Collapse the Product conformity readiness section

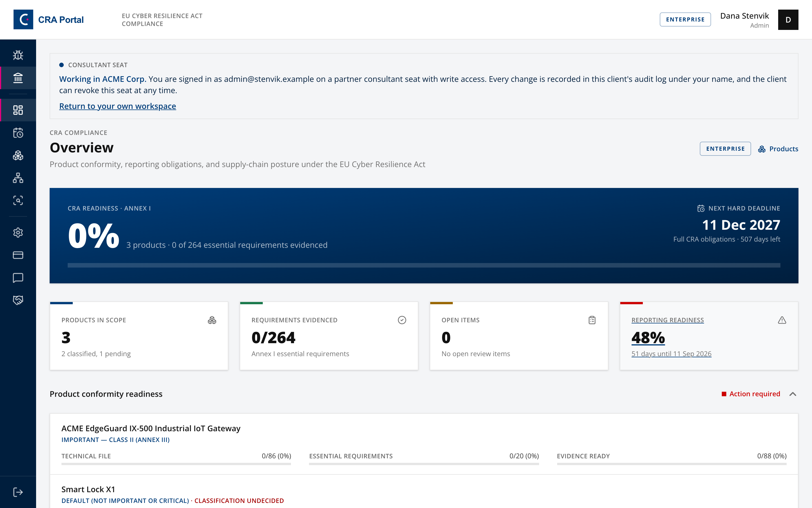pos(793,394)
